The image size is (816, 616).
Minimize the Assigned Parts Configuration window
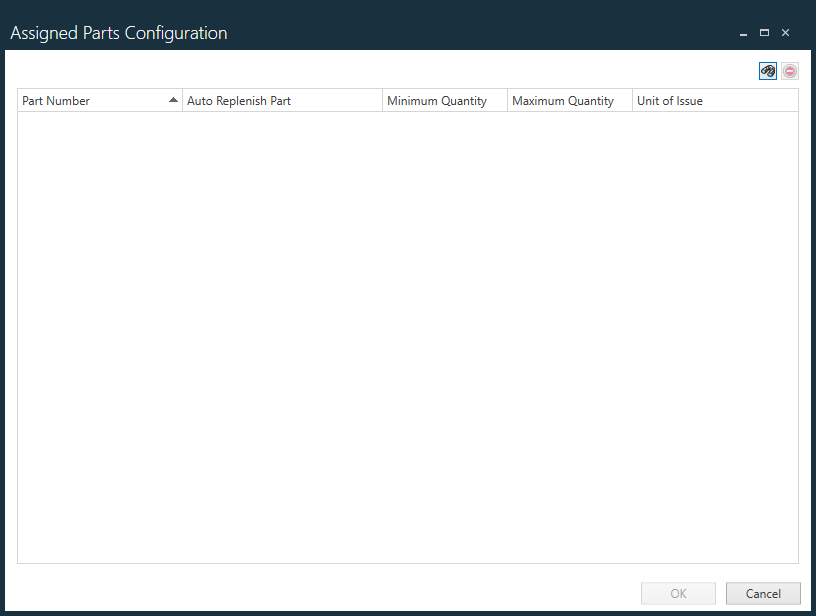point(743,32)
